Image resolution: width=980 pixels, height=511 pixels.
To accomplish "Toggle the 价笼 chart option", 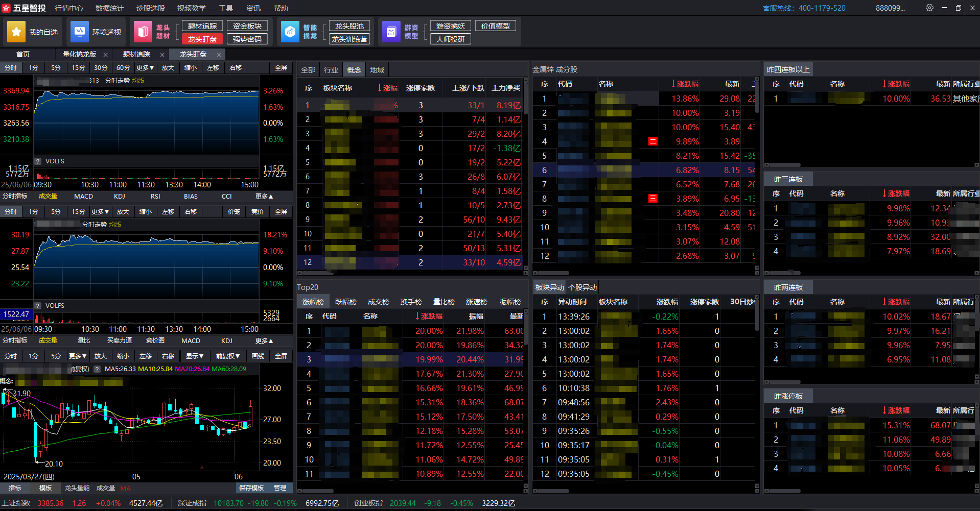I will 234,212.
